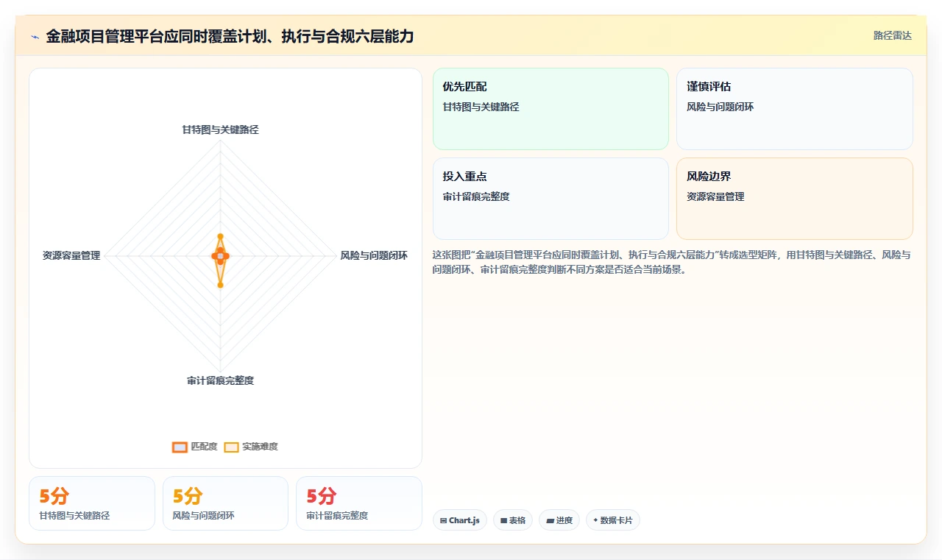Click the 路径雷达 label in the header
The height and width of the screenshot is (560, 942).
point(892,35)
